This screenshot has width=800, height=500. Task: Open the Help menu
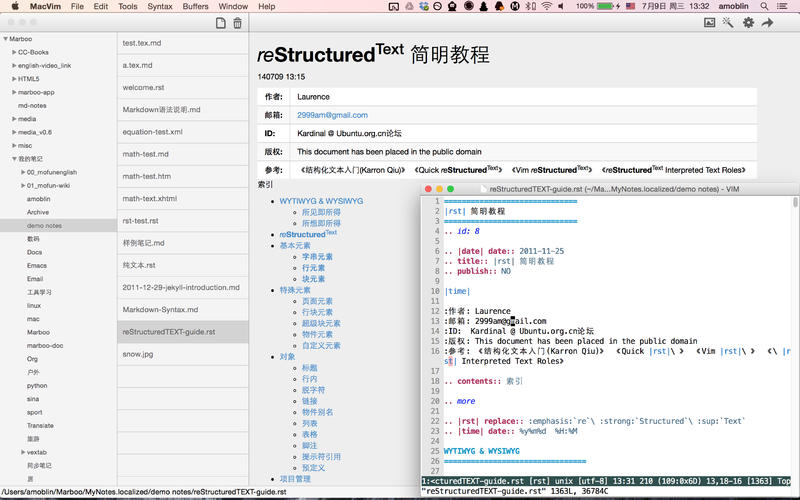266,6
